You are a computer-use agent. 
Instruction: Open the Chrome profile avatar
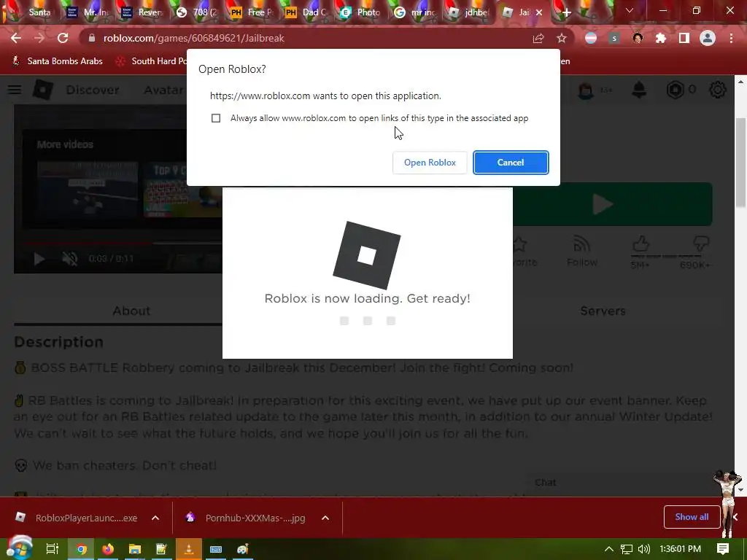[708, 38]
